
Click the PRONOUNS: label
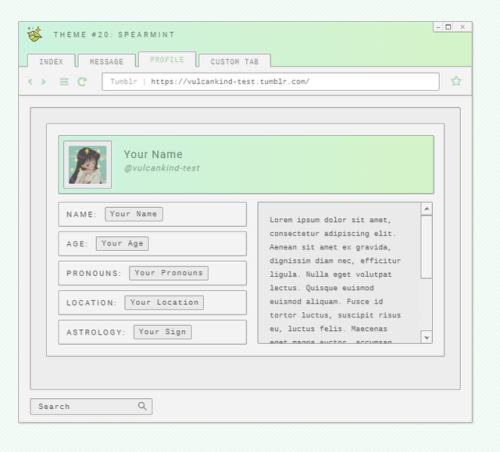94,273
